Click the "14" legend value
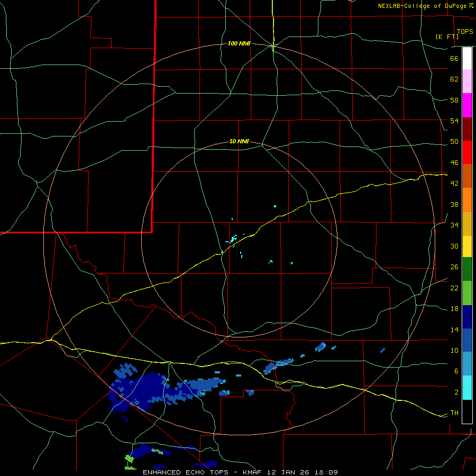 point(454,329)
